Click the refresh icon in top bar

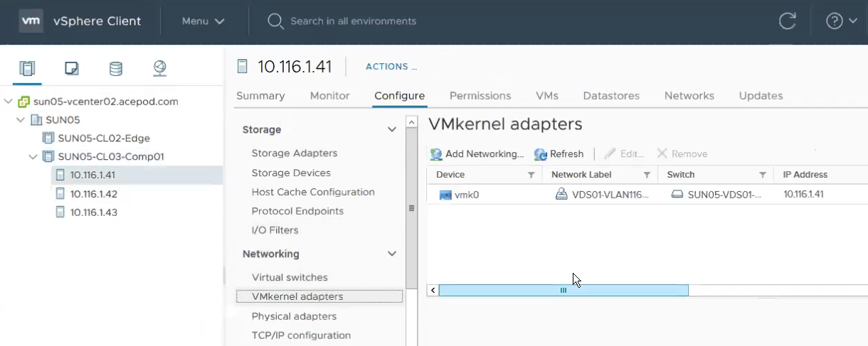[x=788, y=21]
